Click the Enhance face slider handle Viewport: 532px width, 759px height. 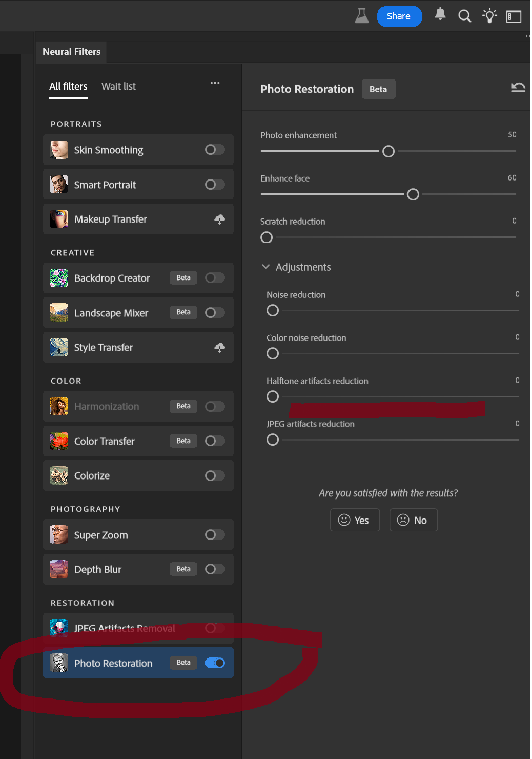click(413, 194)
